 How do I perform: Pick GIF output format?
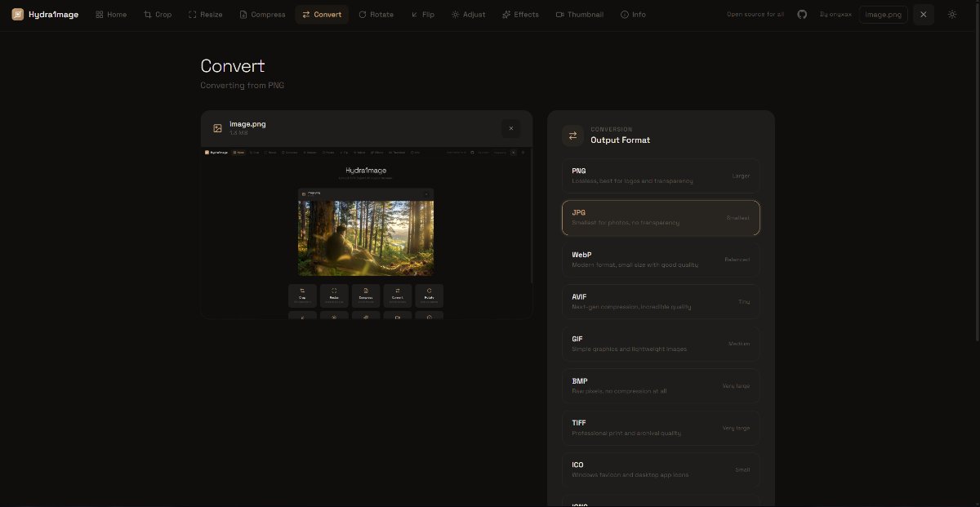click(x=661, y=344)
